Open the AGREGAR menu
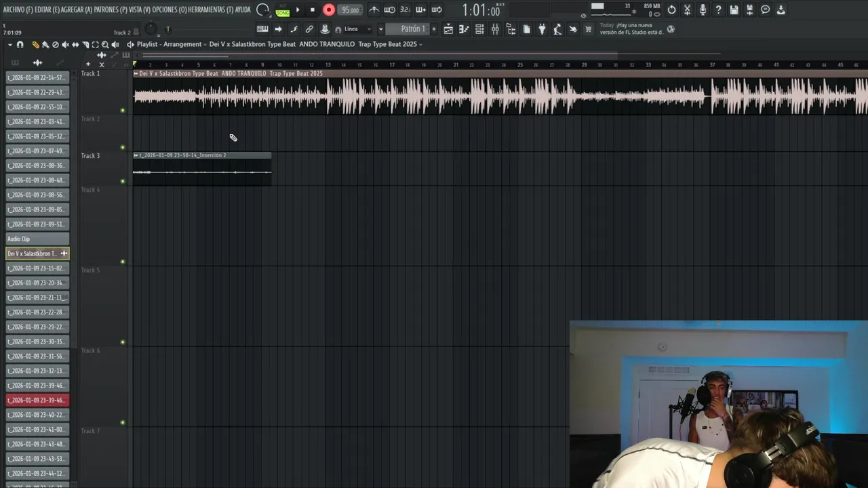 [77, 9]
